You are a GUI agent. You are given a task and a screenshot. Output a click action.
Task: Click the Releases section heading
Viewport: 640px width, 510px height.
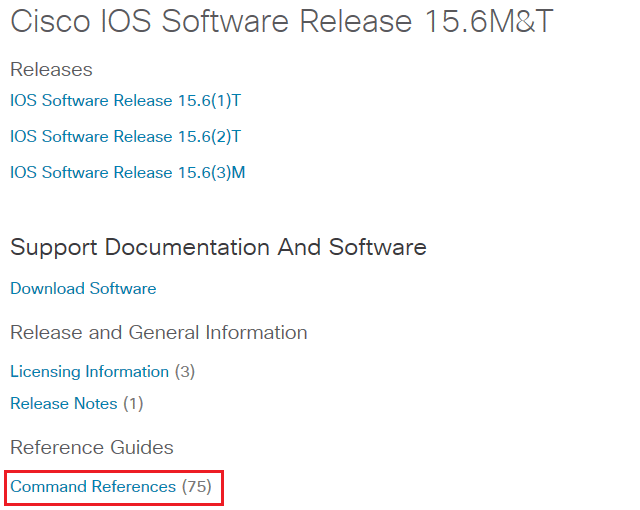(x=51, y=69)
